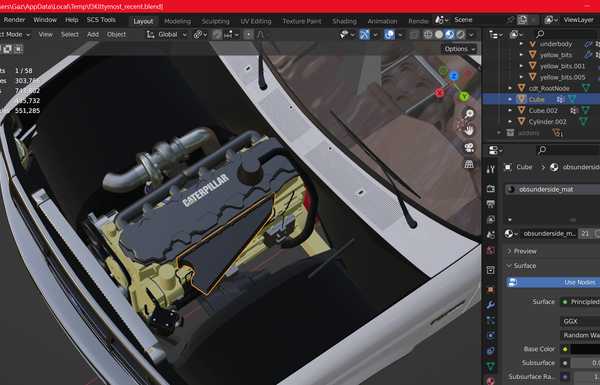Open the Render menu
The width and height of the screenshot is (600, 385).
[x=14, y=20]
